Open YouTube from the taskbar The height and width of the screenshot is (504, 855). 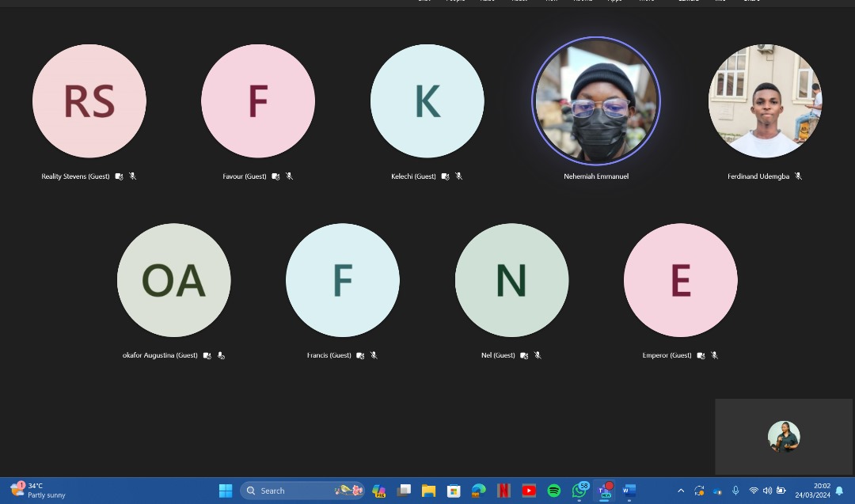(529, 491)
